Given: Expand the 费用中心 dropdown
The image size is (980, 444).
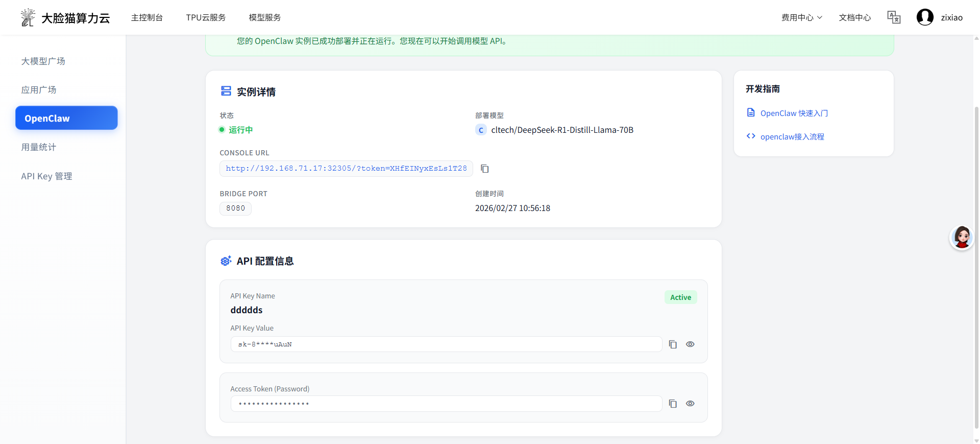Looking at the screenshot, I should pos(801,17).
